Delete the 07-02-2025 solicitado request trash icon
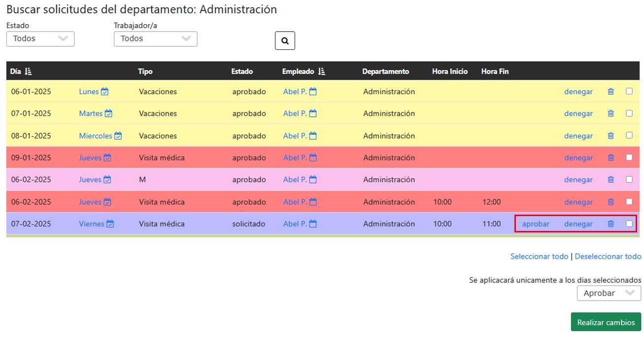 (610, 224)
